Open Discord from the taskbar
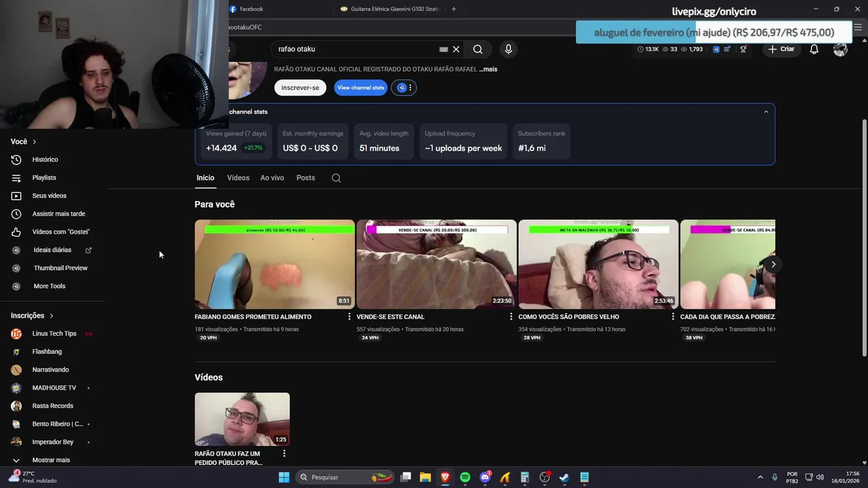The width and height of the screenshot is (868, 488). click(485, 477)
